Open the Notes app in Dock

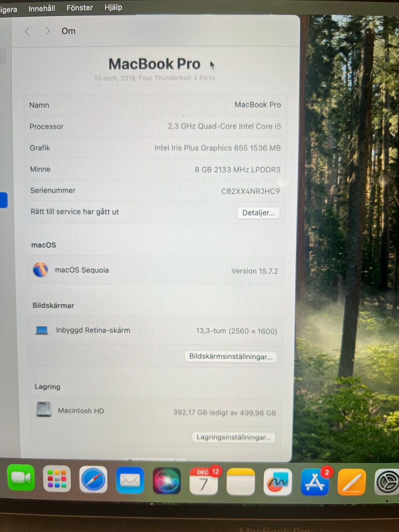coord(241,482)
